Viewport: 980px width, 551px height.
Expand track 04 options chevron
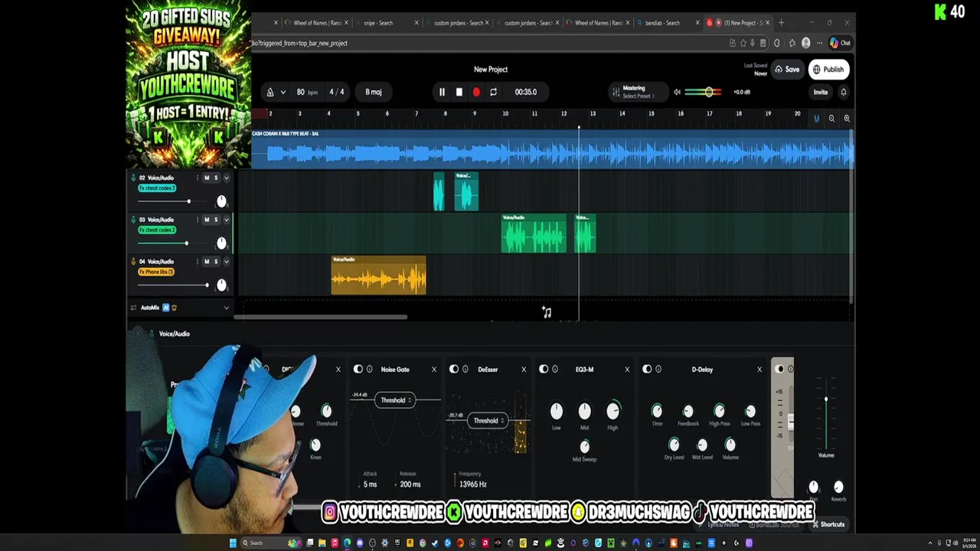click(x=226, y=262)
